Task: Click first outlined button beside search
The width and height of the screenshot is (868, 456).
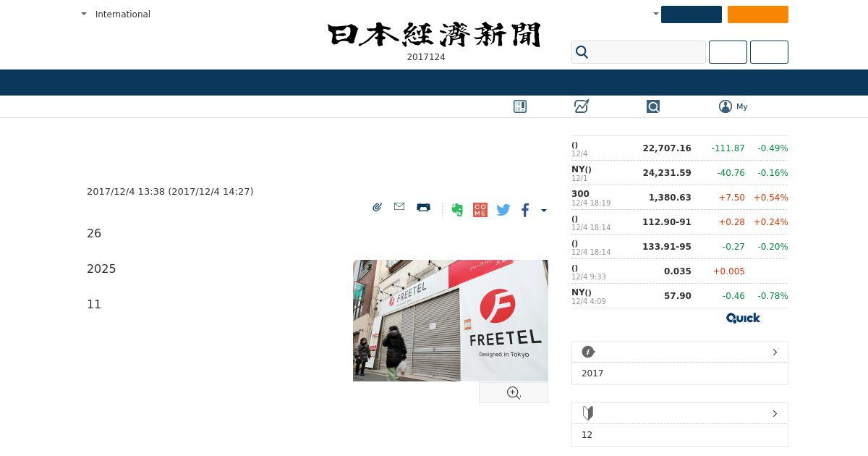Action: coord(728,52)
